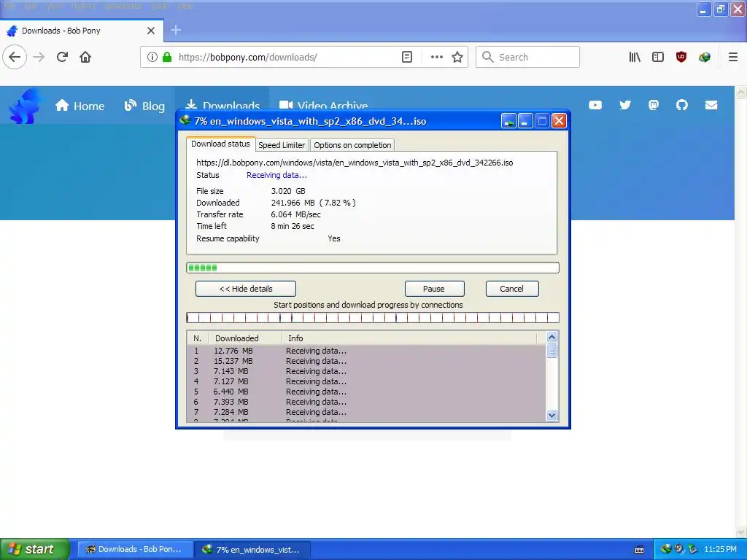
Task: Open Internet Download Manager toolbar extension
Action: [x=705, y=57]
